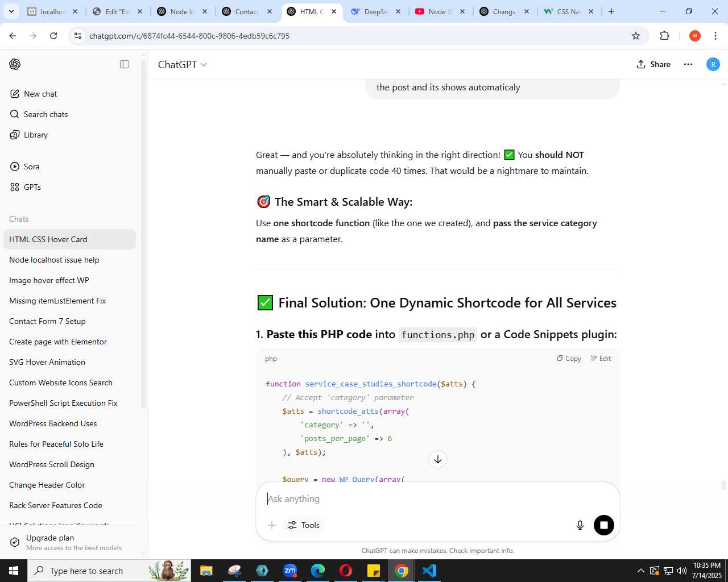Click the address bar URL
Screen dimensions: 728x582
click(x=189, y=36)
